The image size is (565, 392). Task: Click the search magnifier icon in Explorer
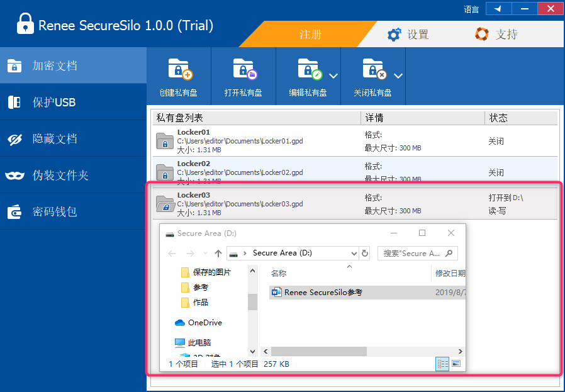[449, 254]
